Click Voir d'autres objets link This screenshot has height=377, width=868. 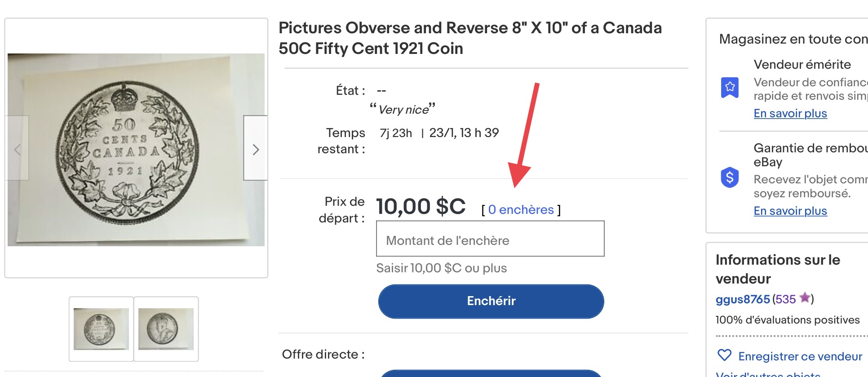(x=768, y=374)
